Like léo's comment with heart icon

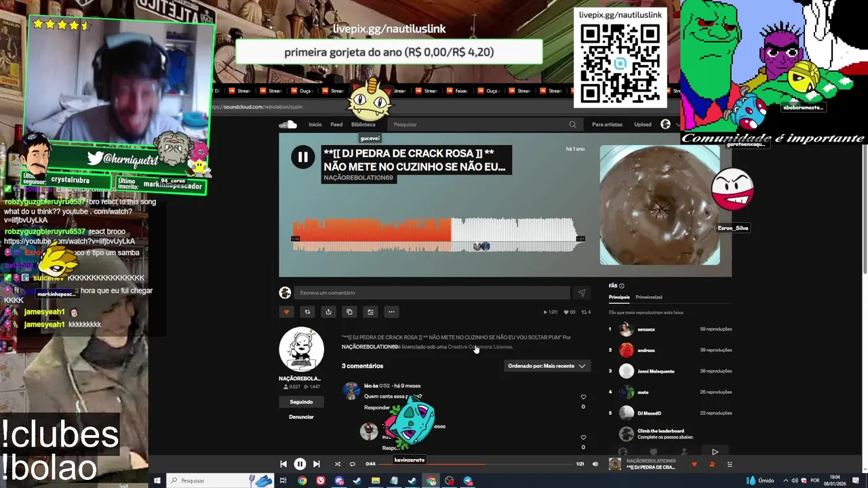click(583, 397)
